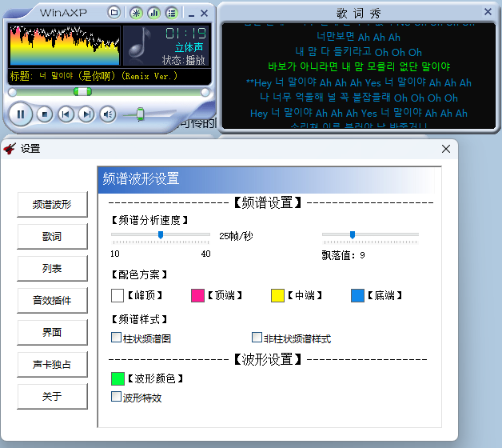Open the 界面 settings page
502x448 pixels.
[52, 333]
